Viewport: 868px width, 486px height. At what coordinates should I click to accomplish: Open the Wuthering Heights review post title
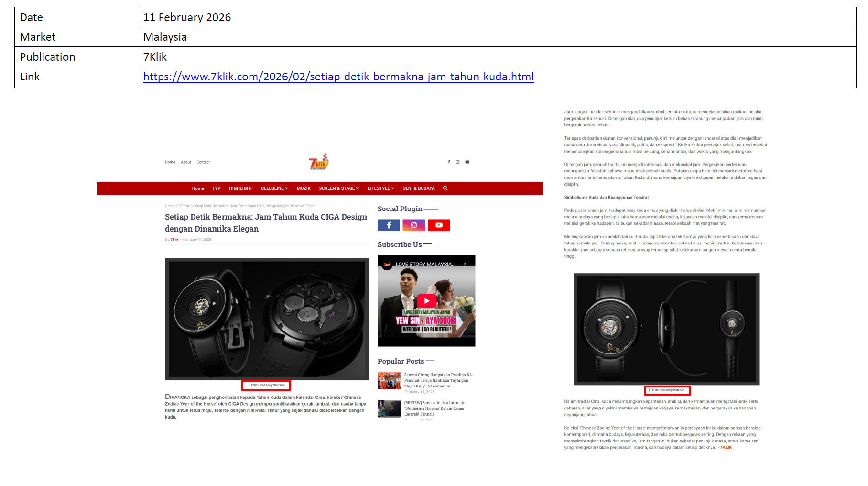pos(434,409)
